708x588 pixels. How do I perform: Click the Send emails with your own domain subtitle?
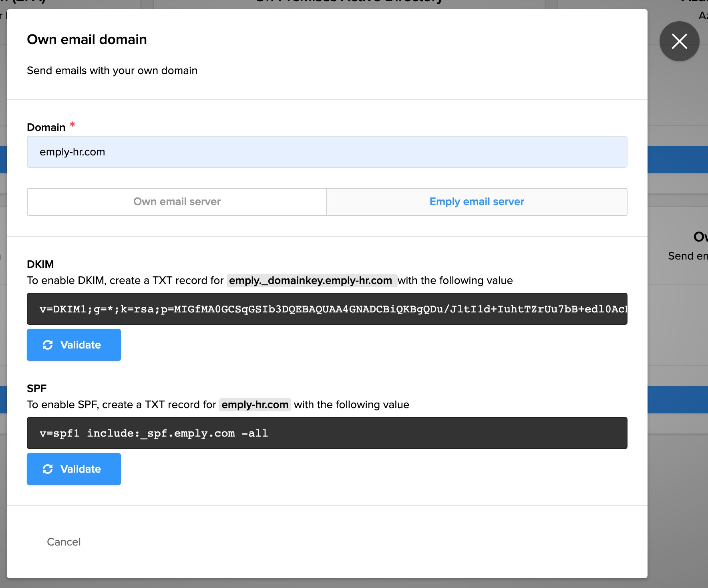112,70
